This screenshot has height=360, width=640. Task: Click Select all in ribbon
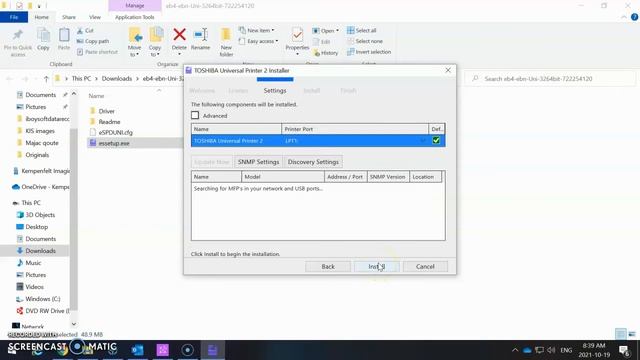point(362,30)
